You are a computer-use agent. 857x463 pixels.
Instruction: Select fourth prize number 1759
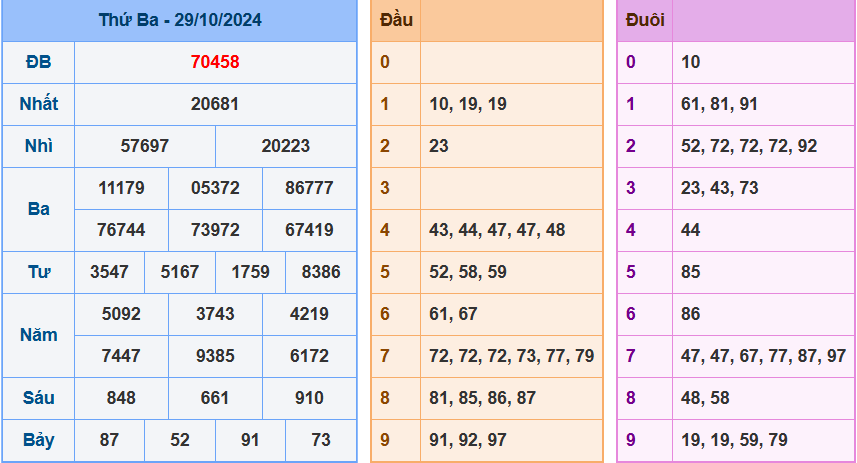click(250, 272)
